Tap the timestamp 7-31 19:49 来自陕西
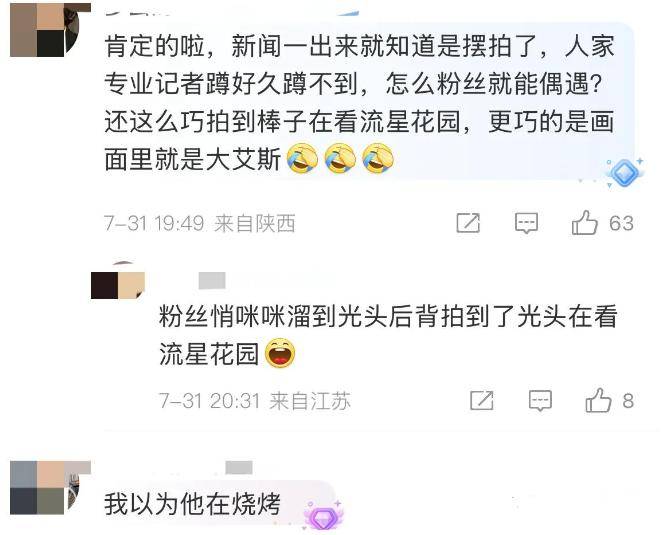The image size is (672, 535). 200,223
